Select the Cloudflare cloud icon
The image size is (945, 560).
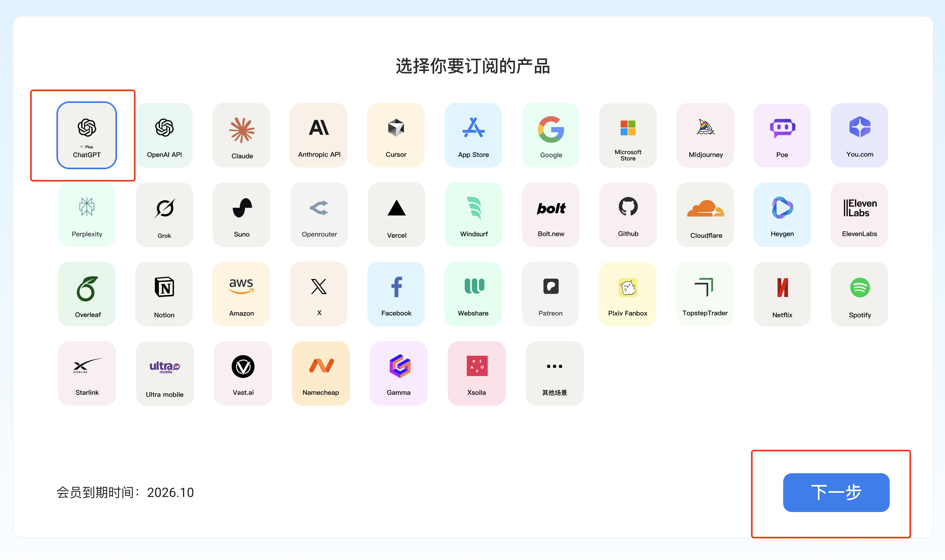[x=705, y=208]
